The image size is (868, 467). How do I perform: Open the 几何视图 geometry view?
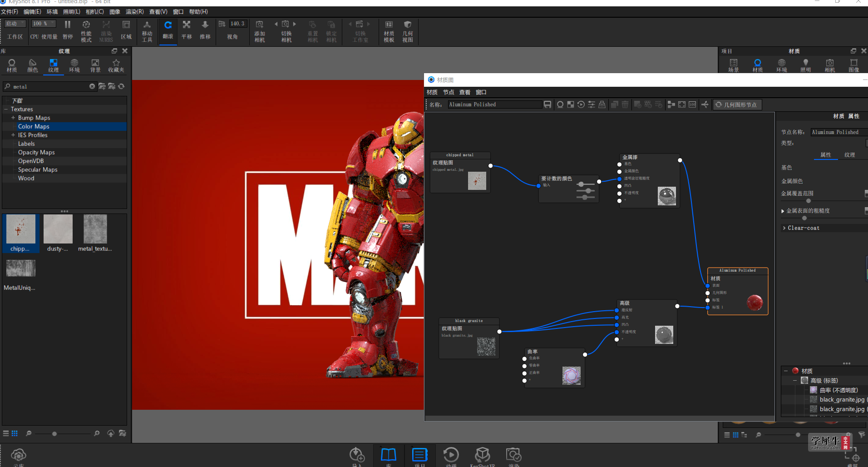tap(408, 31)
